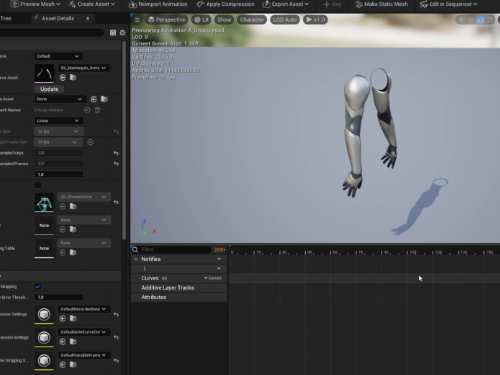Open the viewport Show menu
Image resolution: width=500 pixels, height=375 pixels.
click(224, 20)
